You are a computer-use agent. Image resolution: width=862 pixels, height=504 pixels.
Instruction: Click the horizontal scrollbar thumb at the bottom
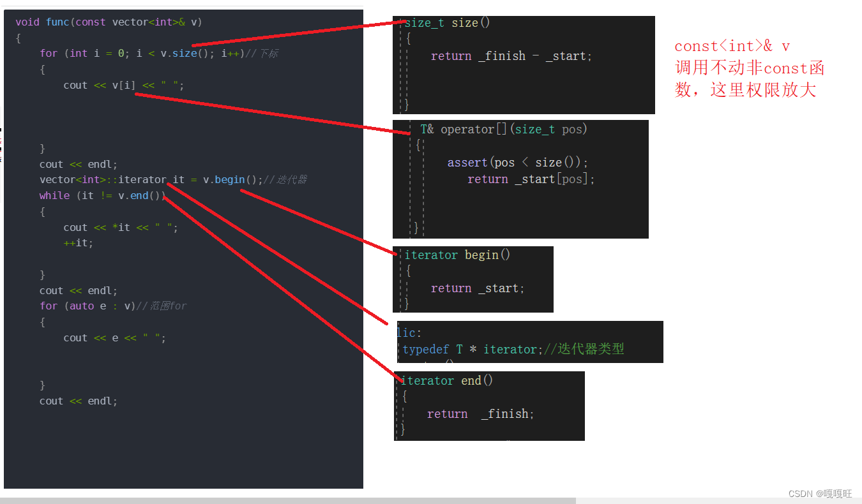pos(288,501)
